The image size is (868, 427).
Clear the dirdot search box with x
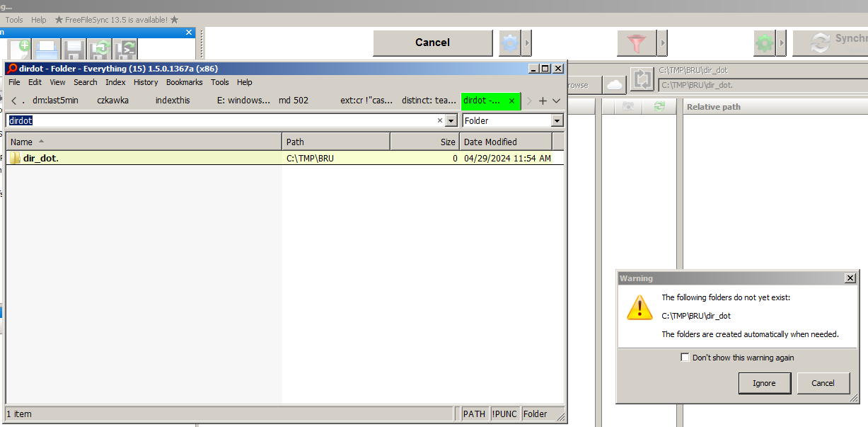pyautogui.click(x=439, y=120)
